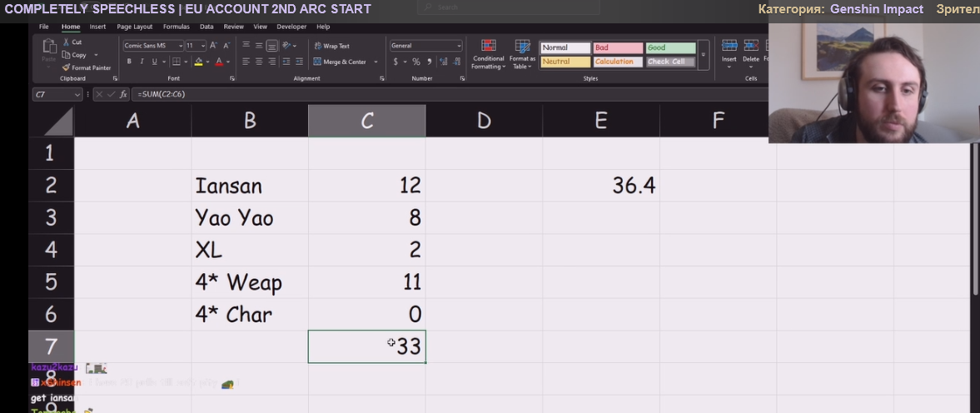Image resolution: width=980 pixels, height=413 pixels.
Task: Click the Name Box showing C7
Action: tap(57, 94)
